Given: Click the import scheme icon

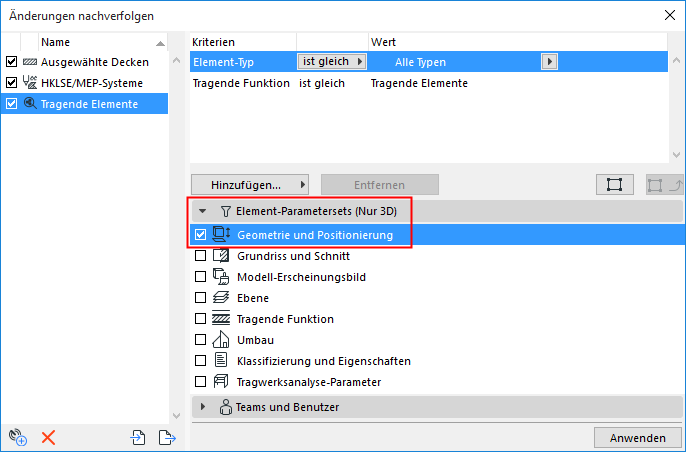Looking at the screenshot, I should [138, 437].
